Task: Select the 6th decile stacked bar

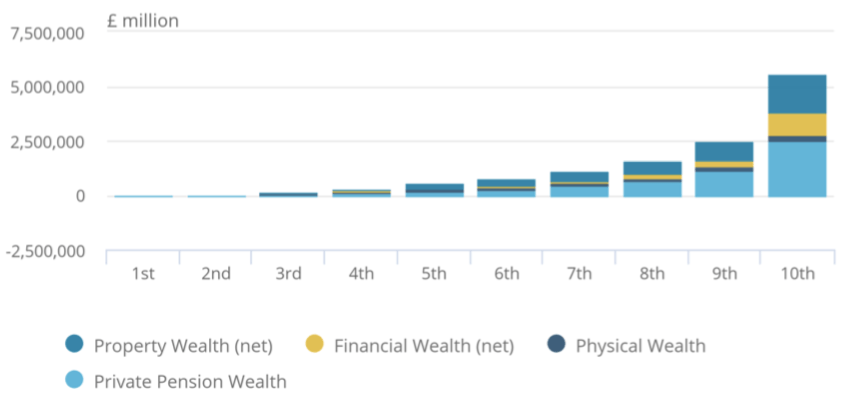Action: click(x=506, y=188)
